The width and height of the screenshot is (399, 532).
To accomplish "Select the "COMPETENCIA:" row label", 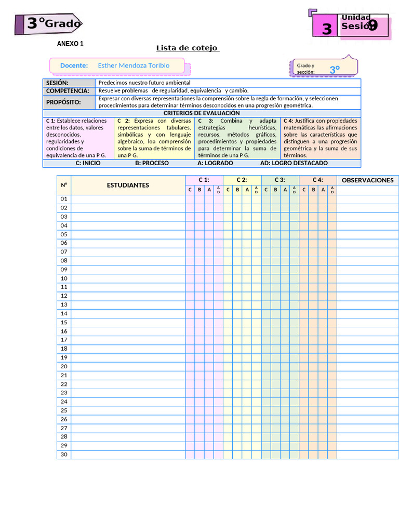I will (69, 91).
